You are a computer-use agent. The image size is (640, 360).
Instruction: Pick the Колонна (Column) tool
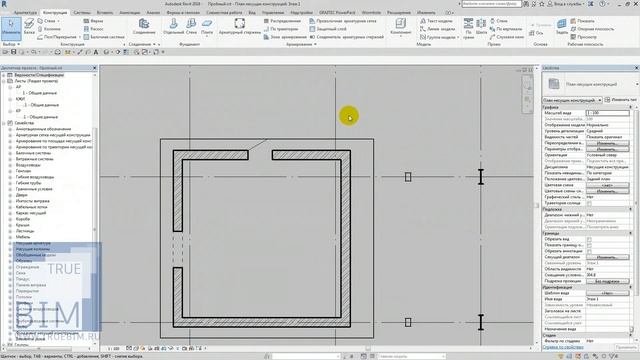coord(49,29)
